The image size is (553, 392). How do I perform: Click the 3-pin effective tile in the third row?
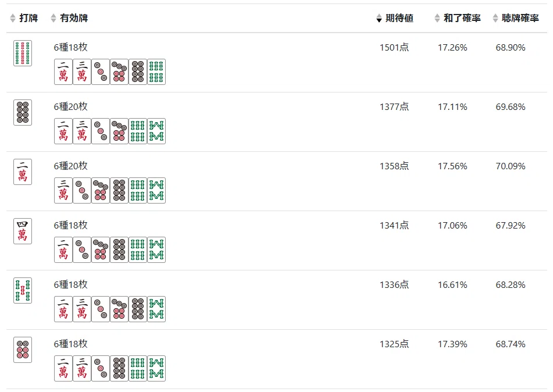click(x=82, y=191)
